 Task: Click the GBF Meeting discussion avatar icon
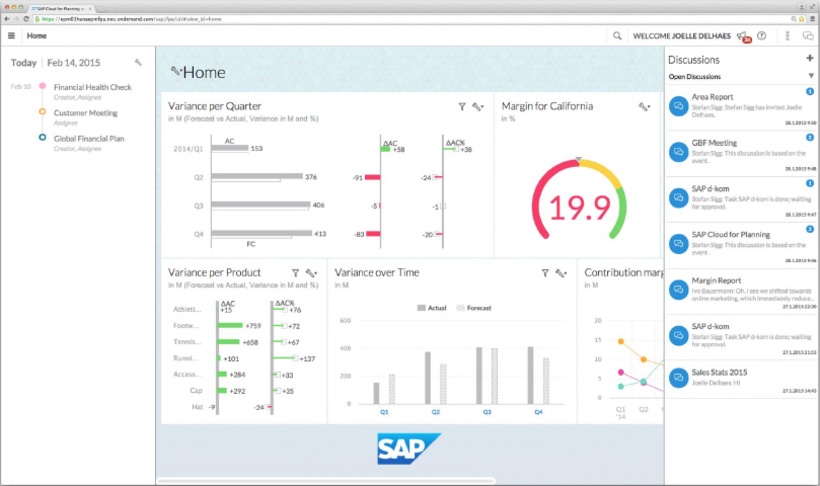(x=678, y=152)
